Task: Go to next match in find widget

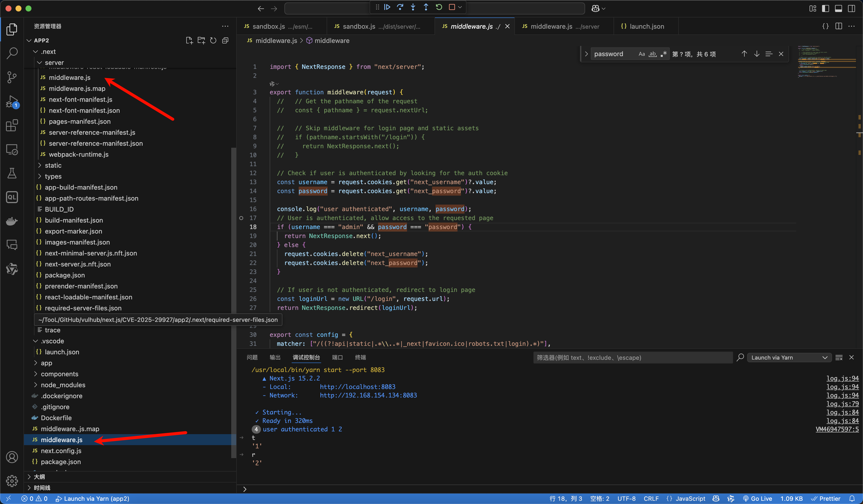Action: [x=757, y=54]
